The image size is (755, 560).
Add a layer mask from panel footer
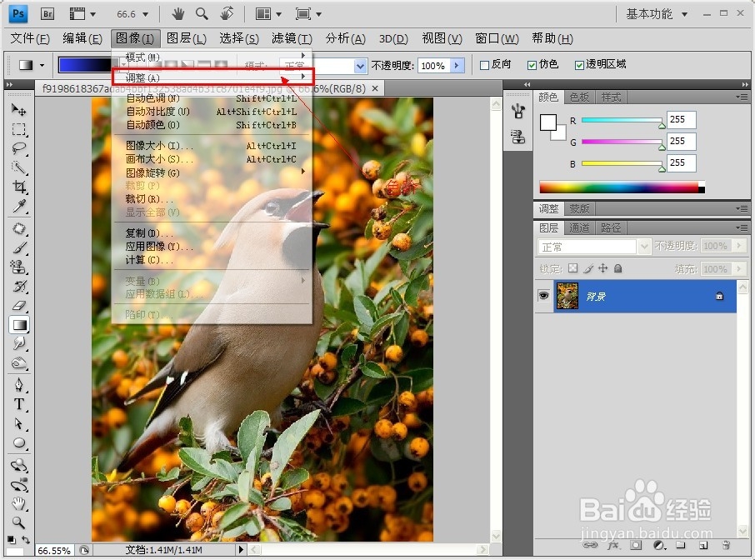click(x=636, y=545)
